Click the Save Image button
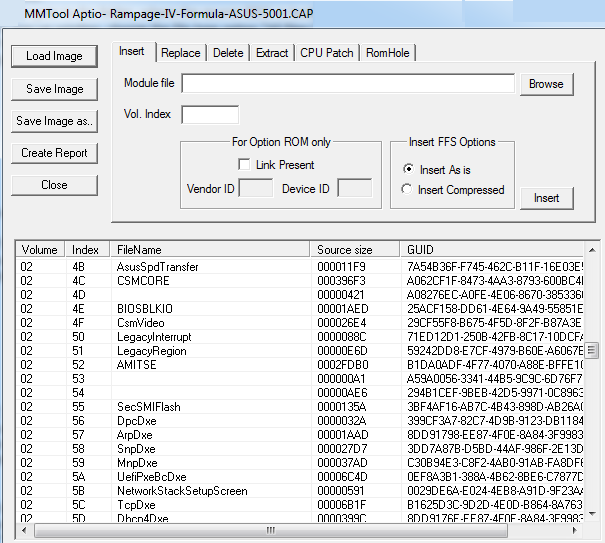Viewport: 605px width, 543px height. pyautogui.click(x=54, y=89)
